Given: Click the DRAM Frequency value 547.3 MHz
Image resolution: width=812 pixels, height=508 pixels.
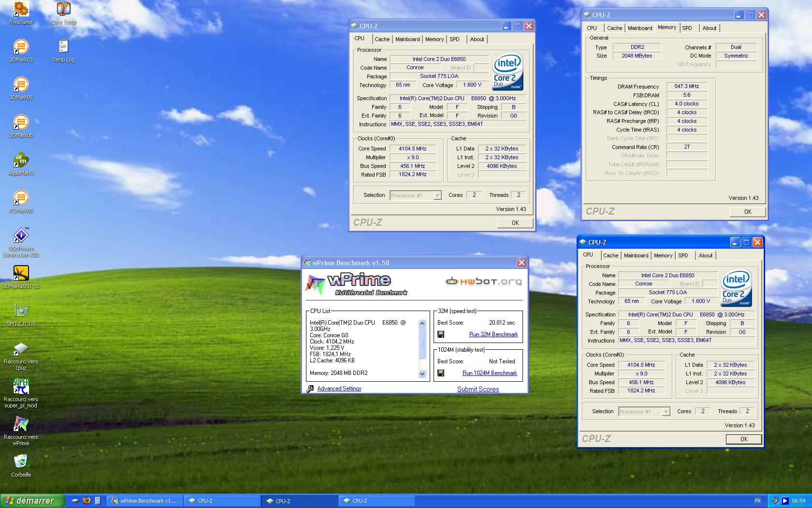Looking at the screenshot, I should (x=687, y=86).
